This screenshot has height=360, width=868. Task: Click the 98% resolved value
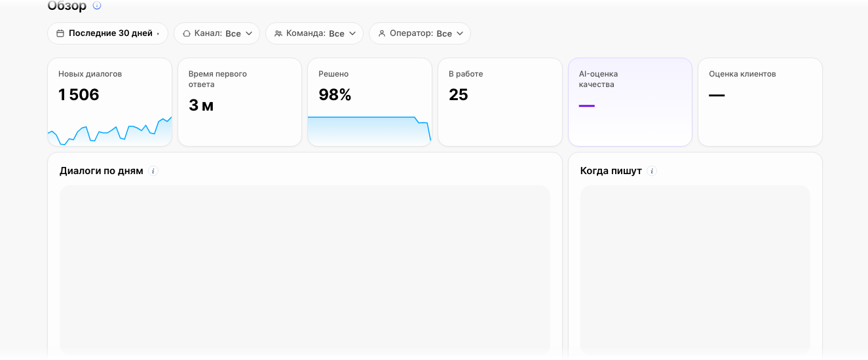pos(335,95)
